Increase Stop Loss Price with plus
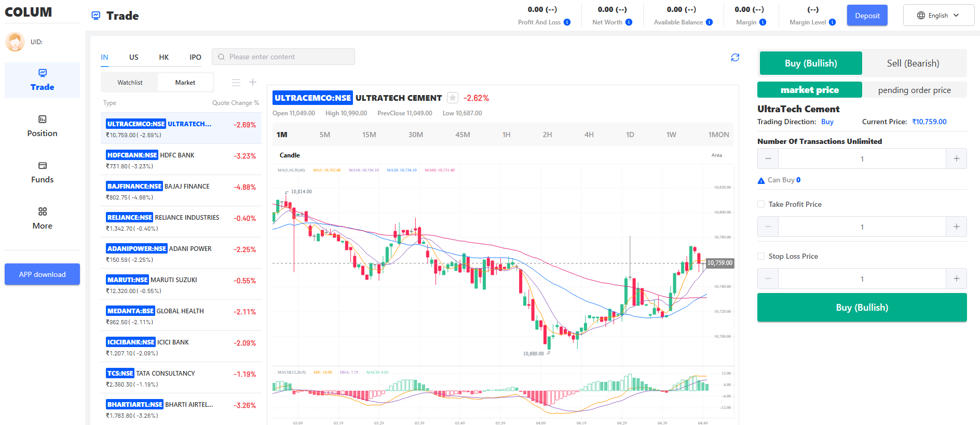This screenshot has width=980, height=425. (x=956, y=278)
